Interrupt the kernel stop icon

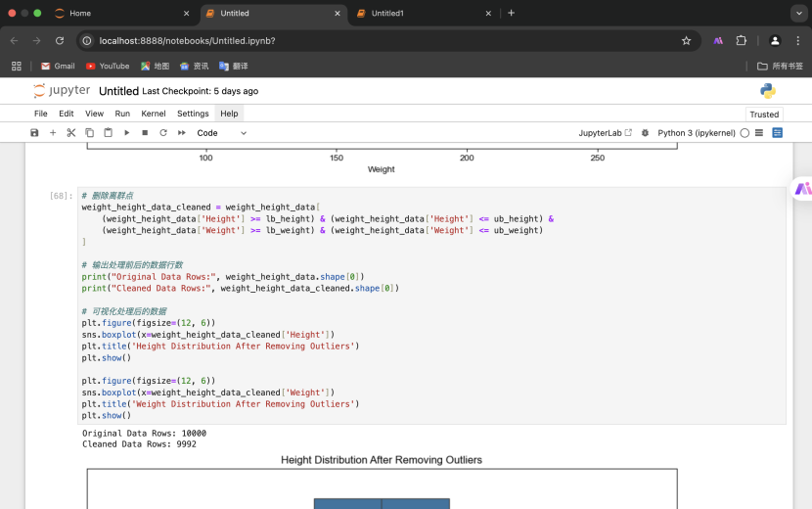click(x=145, y=133)
